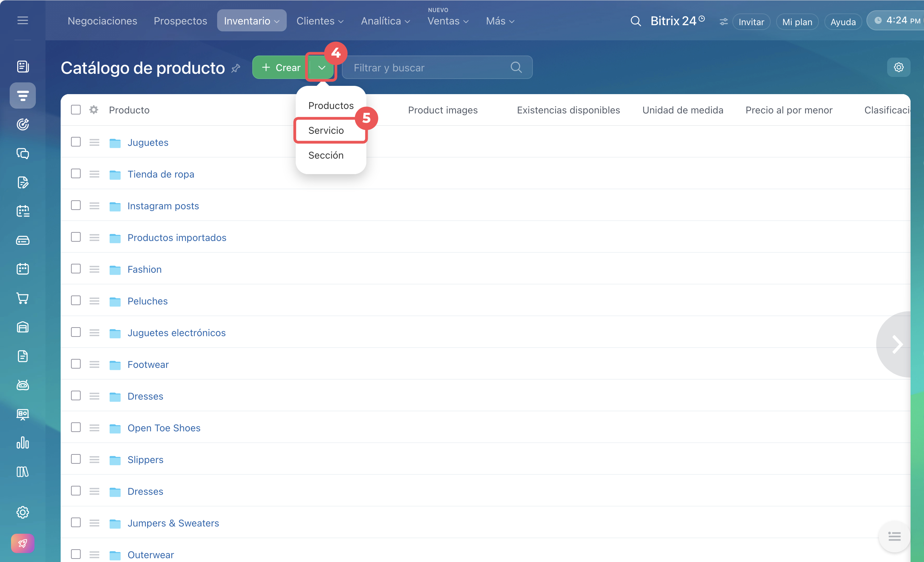This screenshot has height=562, width=924.
Task: Check the Productos importados row checkbox
Action: (x=76, y=237)
